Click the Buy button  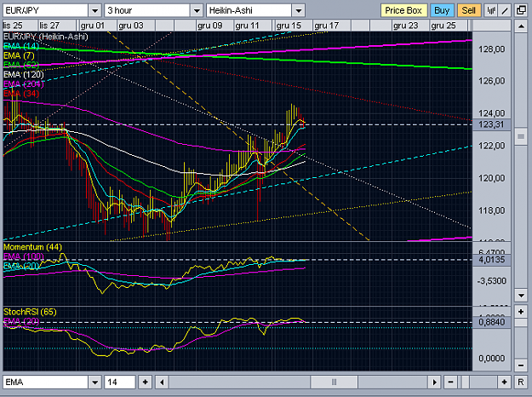[x=442, y=10]
